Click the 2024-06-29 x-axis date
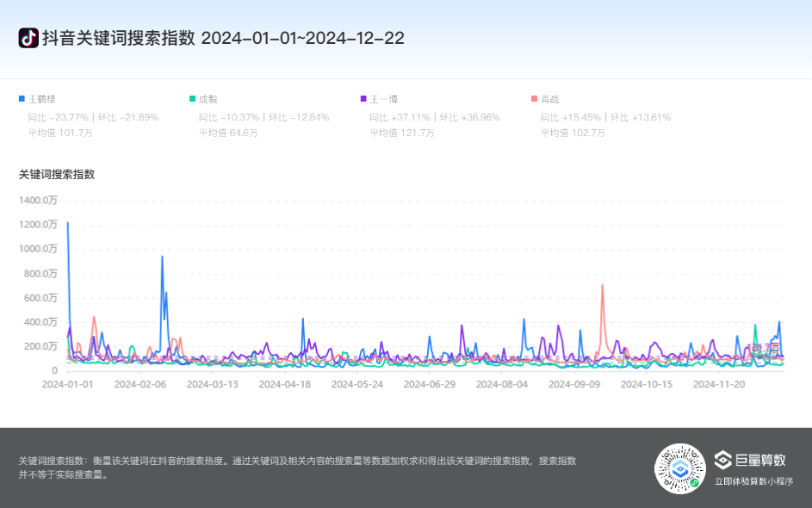This screenshot has height=508, width=812. [x=430, y=385]
